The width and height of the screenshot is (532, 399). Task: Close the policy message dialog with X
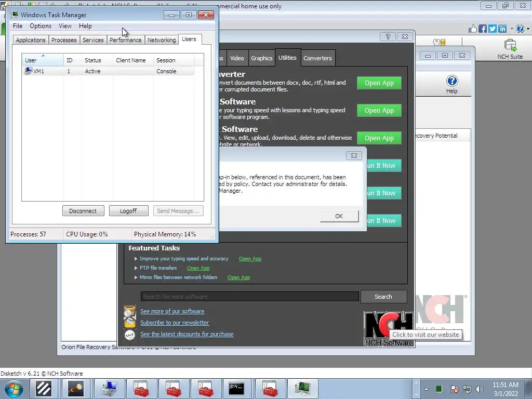[354, 155]
